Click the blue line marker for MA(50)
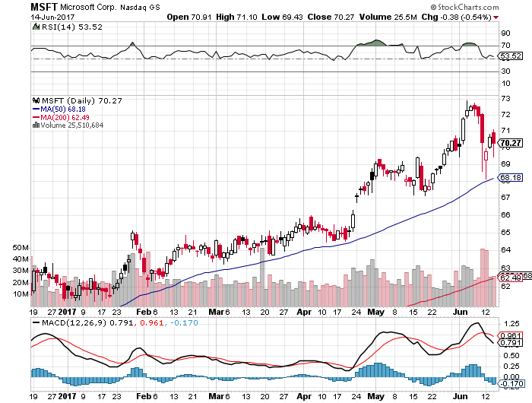Viewport: 532px width, 403px height. (x=36, y=109)
